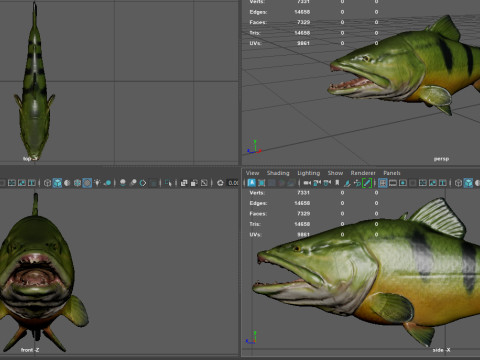Open the Panels menu
480x360 pixels.
coord(392,173)
